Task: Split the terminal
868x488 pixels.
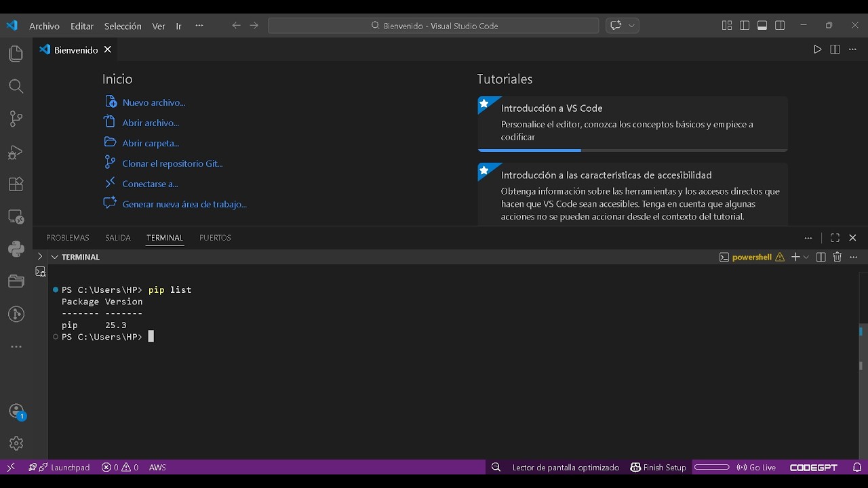Action: pyautogui.click(x=821, y=257)
